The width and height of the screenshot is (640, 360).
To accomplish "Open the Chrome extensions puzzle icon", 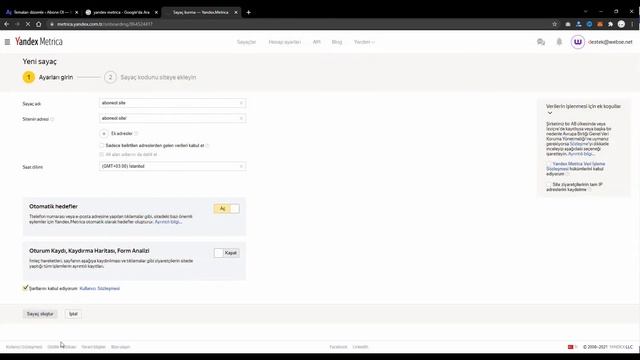I will click(610, 24).
